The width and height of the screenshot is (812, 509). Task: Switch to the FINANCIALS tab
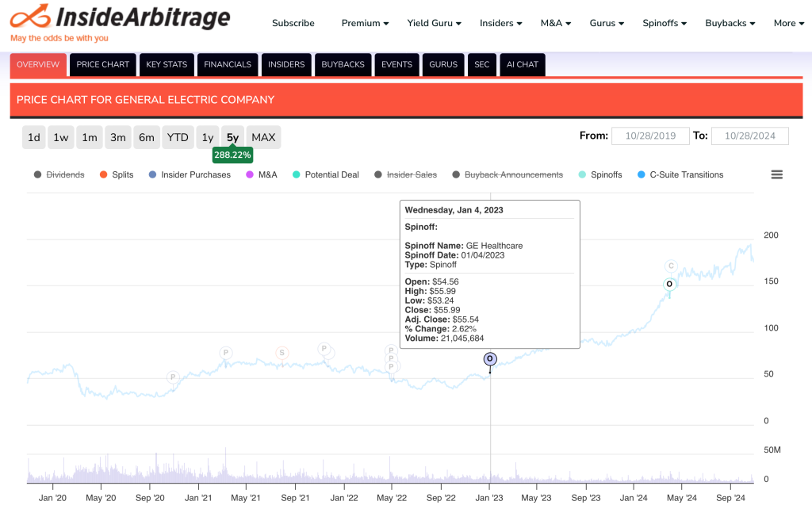(228, 64)
